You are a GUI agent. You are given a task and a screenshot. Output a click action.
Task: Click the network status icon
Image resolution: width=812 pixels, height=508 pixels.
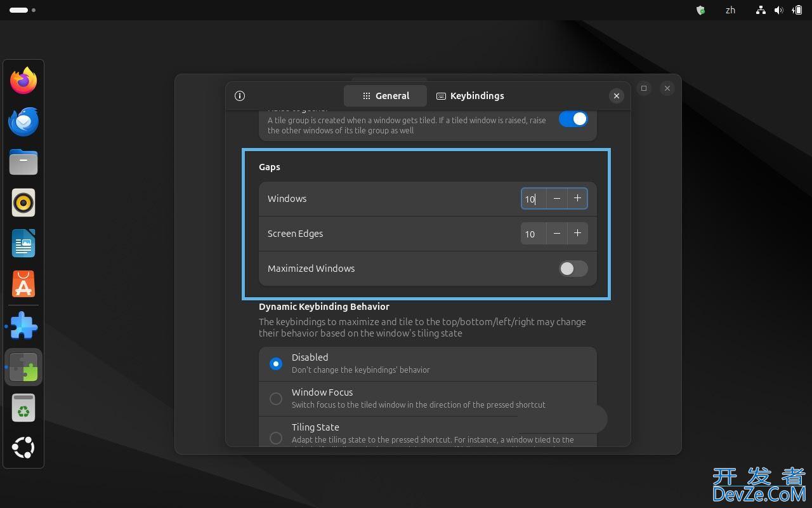[x=761, y=10]
